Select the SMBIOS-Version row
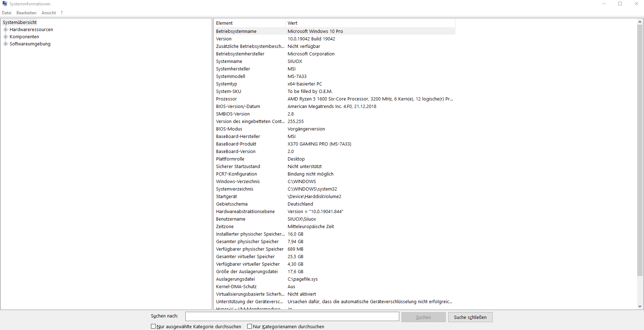Viewport: 644px width, 330px height. (x=335, y=114)
